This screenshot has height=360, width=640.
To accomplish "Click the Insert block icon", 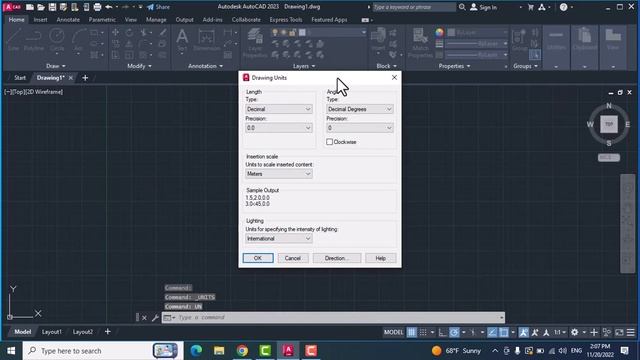I will (x=378, y=40).
